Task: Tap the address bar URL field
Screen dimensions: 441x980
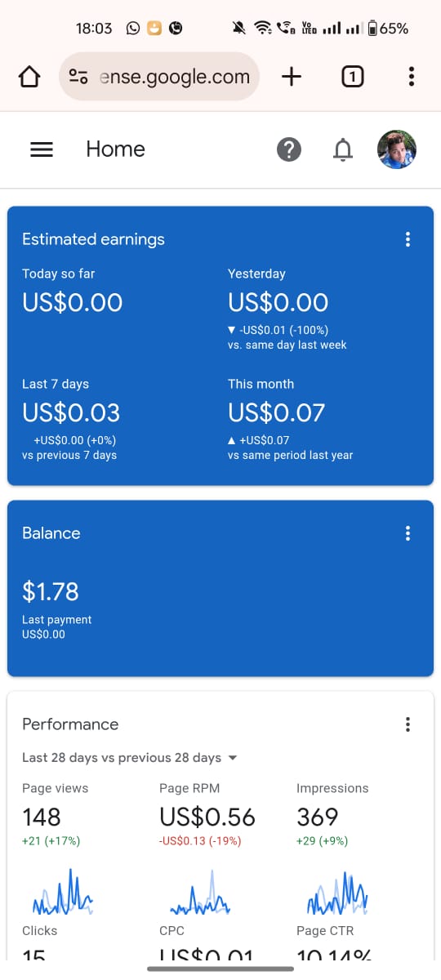Action: point(159,77)
